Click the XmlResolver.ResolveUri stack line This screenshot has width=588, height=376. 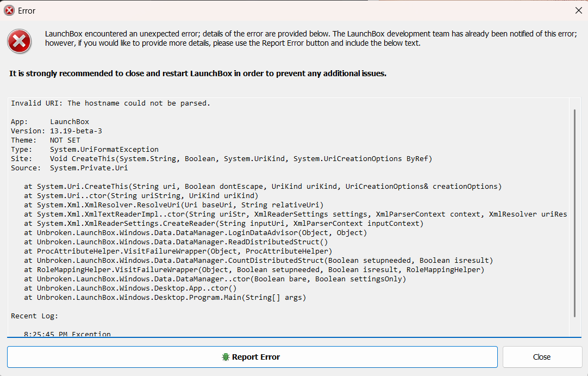(173, 205)
